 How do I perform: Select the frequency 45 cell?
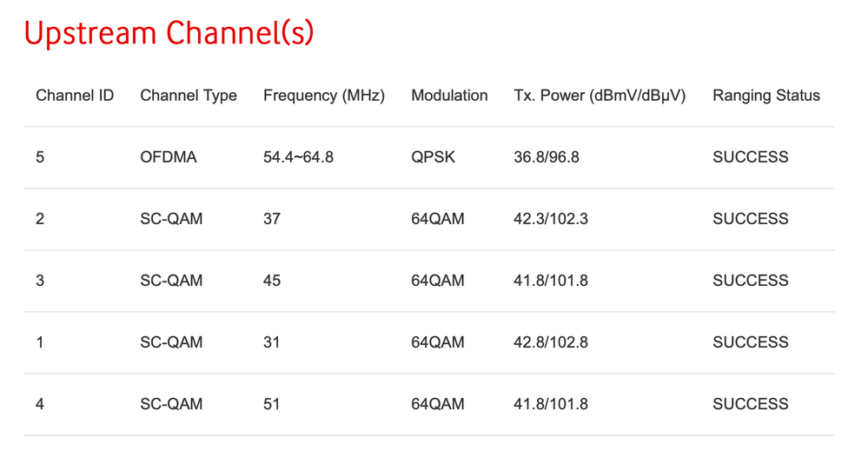click(x=272, y=281)
